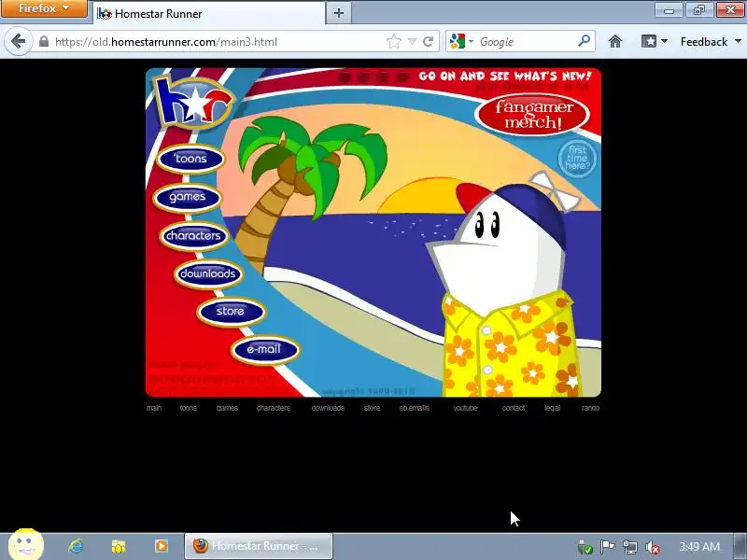Click the 'toons' footer link

click(x=189, y=408)
